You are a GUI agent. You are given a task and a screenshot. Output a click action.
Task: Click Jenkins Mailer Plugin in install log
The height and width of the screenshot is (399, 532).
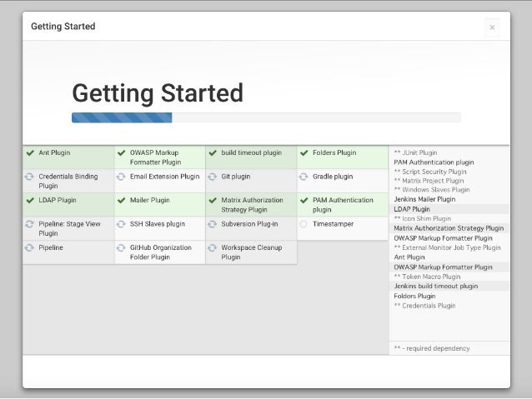tap(424, 199)
